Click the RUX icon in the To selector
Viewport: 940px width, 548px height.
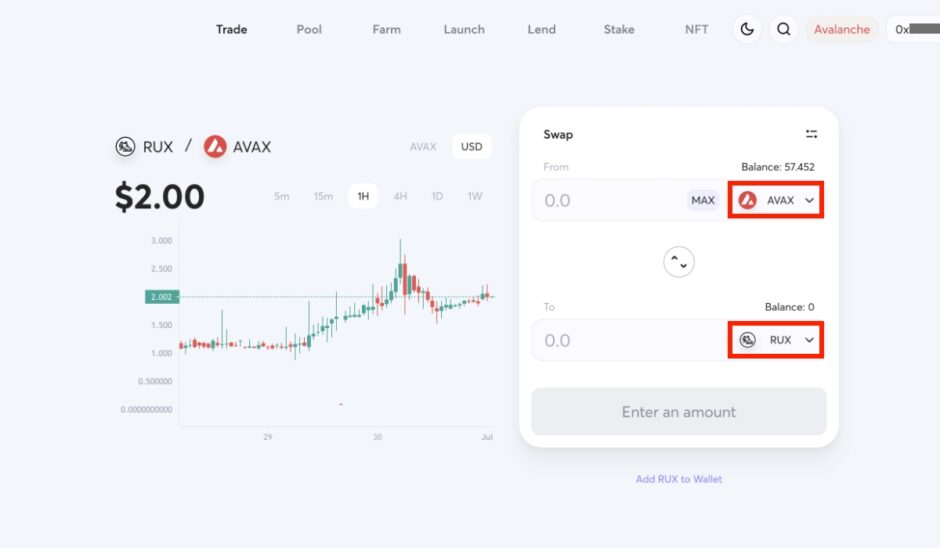(x=748, y=340)
